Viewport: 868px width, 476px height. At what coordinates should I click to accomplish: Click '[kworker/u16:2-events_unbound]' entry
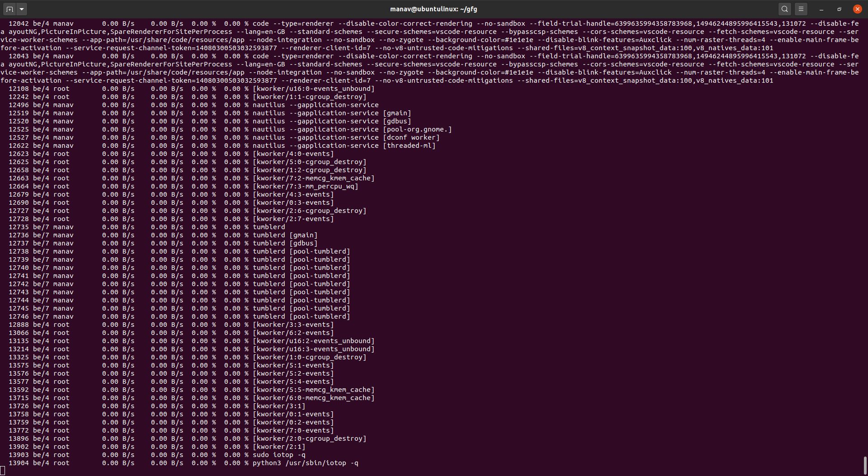tap(314, 341)
